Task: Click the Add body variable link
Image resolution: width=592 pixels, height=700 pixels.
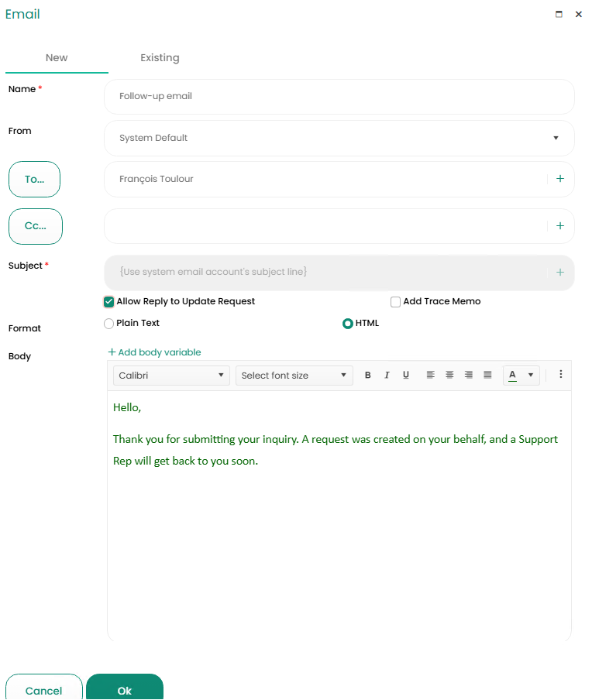Action: click(x=154, y=352)
